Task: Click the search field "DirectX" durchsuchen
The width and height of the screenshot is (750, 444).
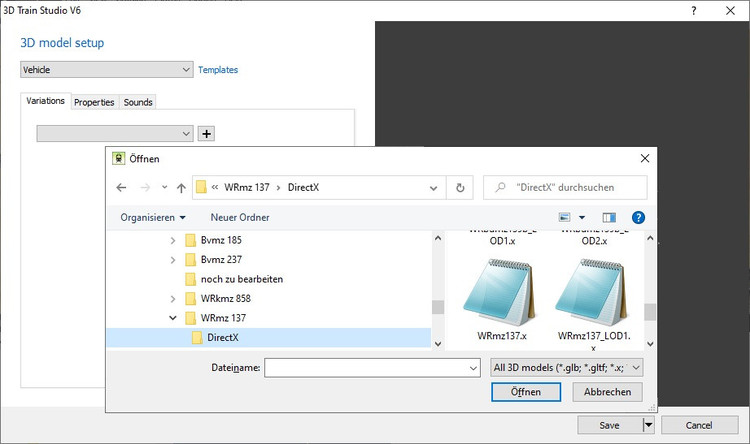Action: [565, 188]
